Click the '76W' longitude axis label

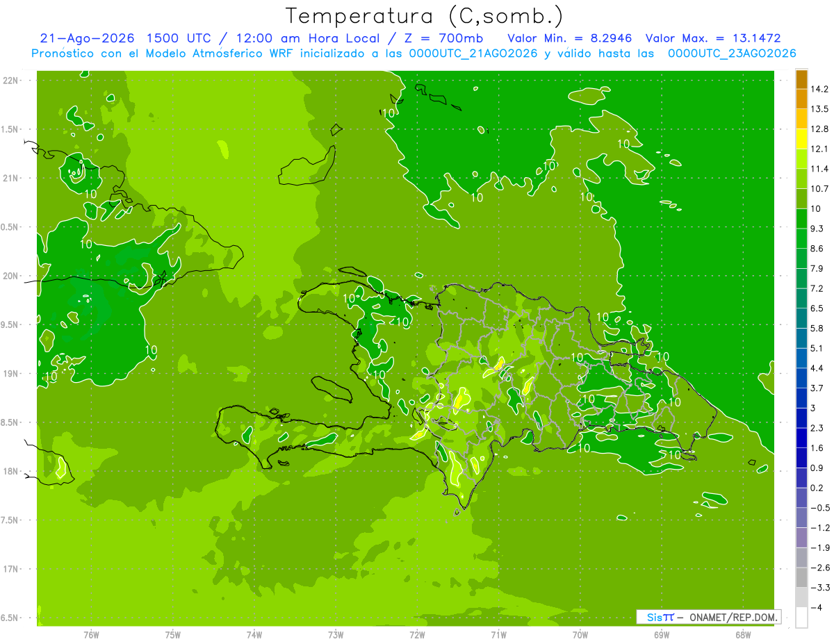[x=91, y=635]
